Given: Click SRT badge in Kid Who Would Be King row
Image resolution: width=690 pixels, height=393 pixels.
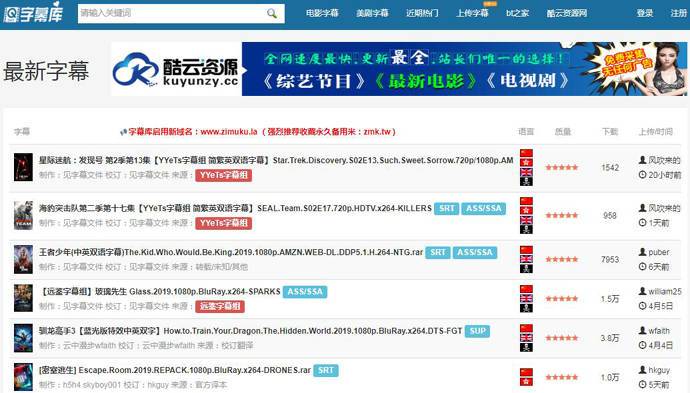Looking at the screenshot, I should click(x=438, y=253).
